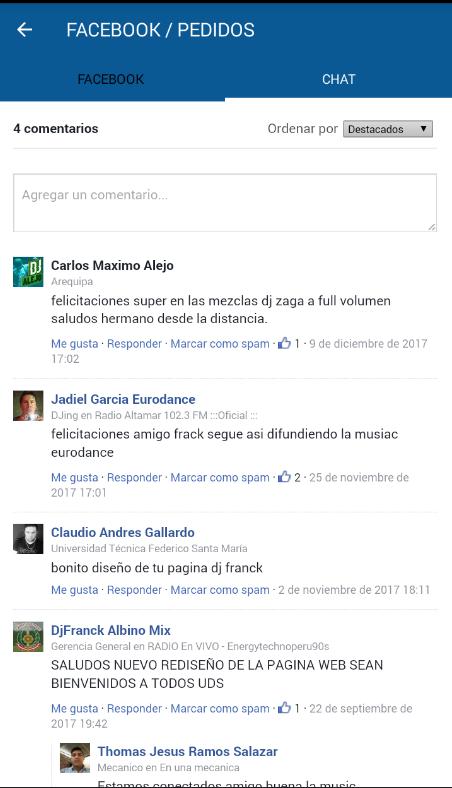Open Carlos Maximo Alejo's profile picture
The width and height of the screenshot is (452, 788).
[28, 272]
